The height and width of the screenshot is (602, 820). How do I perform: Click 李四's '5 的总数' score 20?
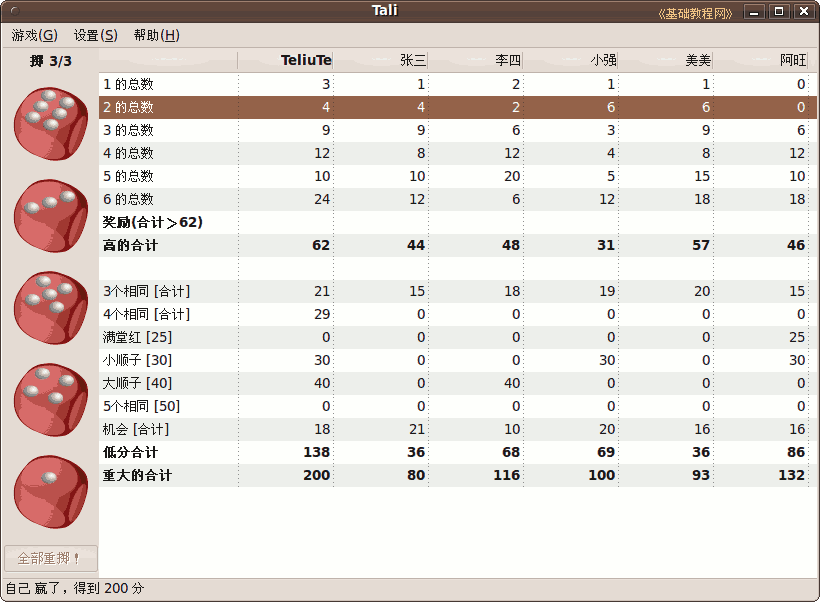click(x=512, y=176)
